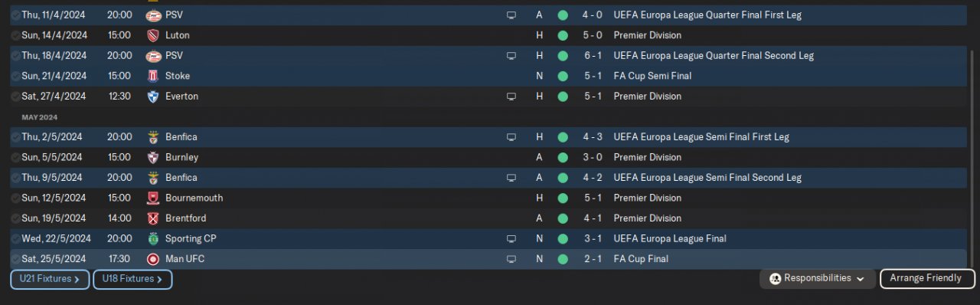980x305 pixels.
Task: Open the Bournemouth team link
Action: click(194, 198)
